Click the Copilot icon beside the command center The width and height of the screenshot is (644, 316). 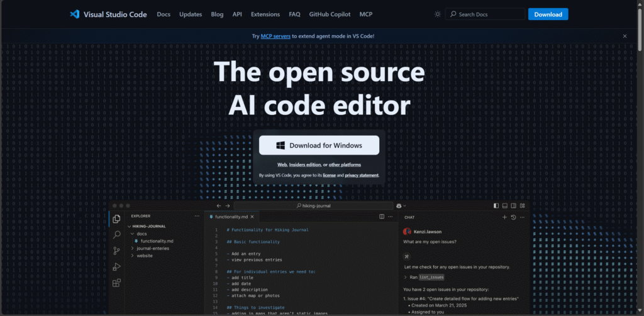[399, 205]
